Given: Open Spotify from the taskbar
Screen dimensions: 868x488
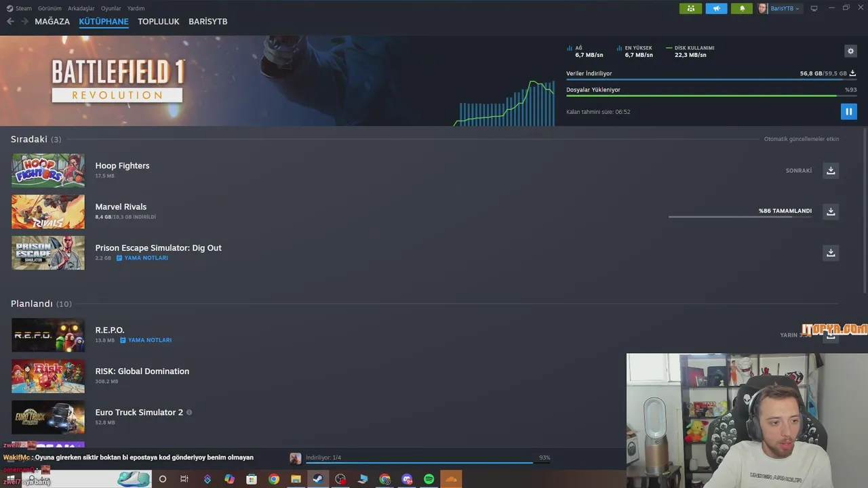Looking at the screenshot, I should coord(429,479).
